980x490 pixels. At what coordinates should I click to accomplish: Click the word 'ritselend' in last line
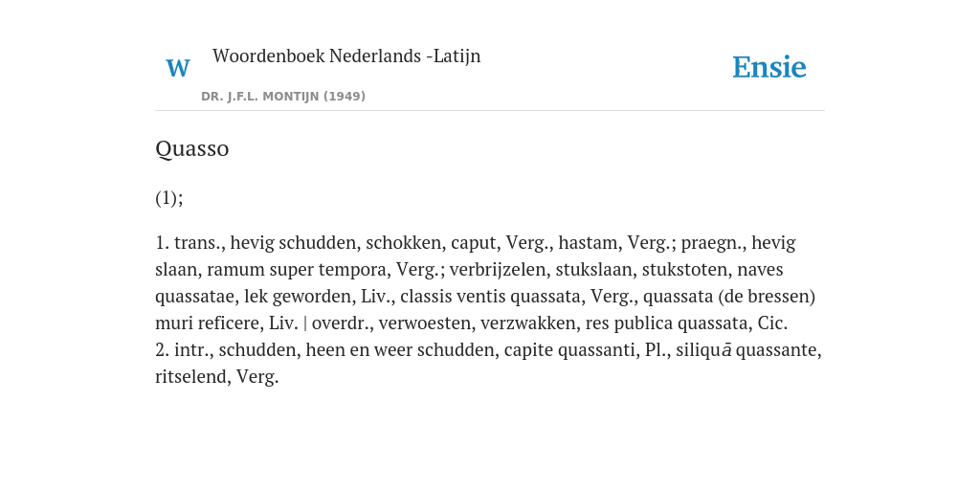click(x=190, y=377)
